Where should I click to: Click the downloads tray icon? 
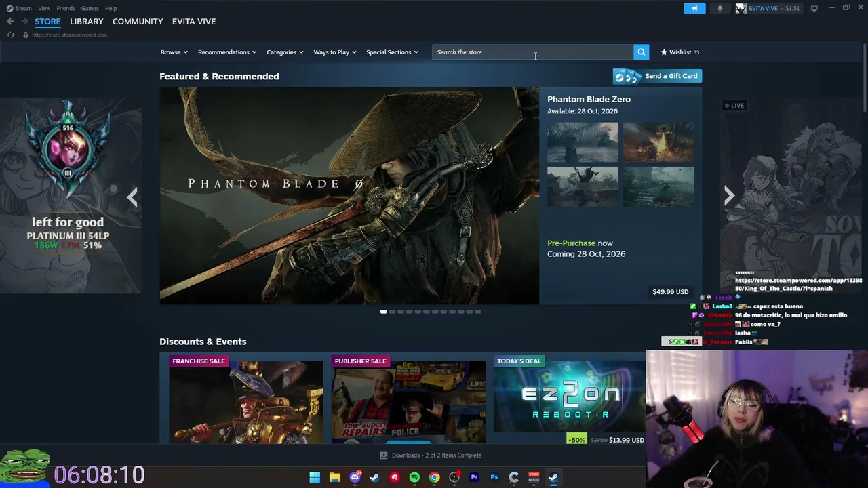coord(384,455)
